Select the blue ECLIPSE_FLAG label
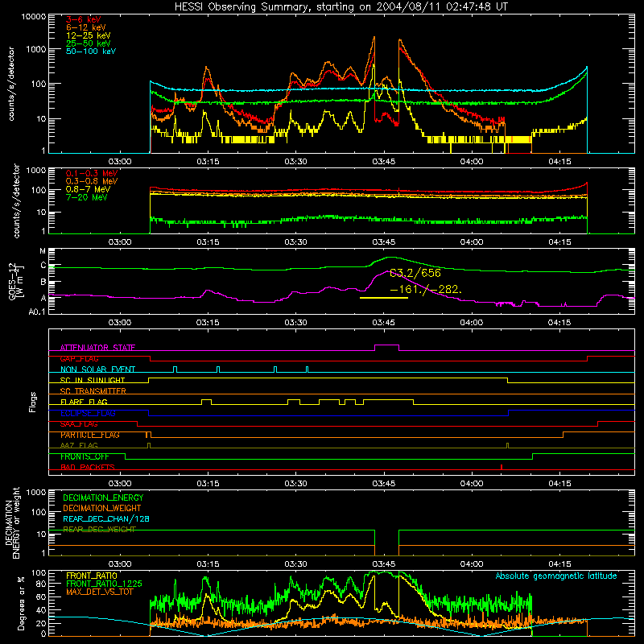The height and width of the screenshot is (644, 644). tap(88, 413)
